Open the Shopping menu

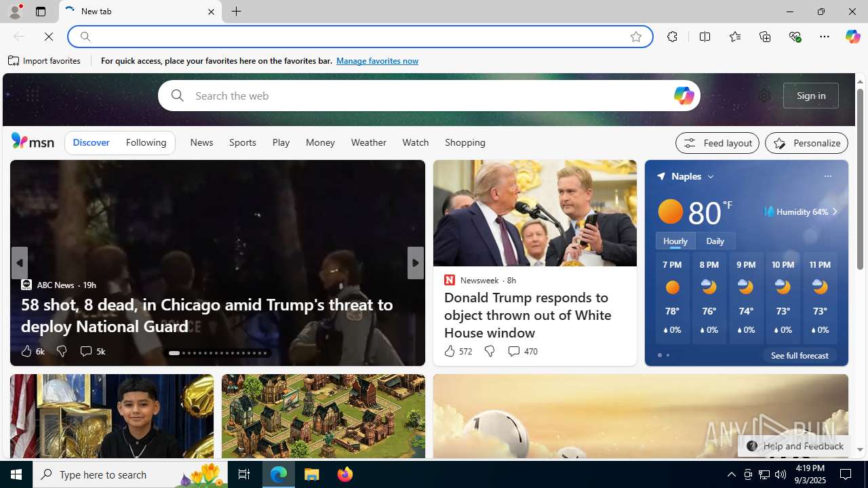pyautogui.click(x=465, y=142)
